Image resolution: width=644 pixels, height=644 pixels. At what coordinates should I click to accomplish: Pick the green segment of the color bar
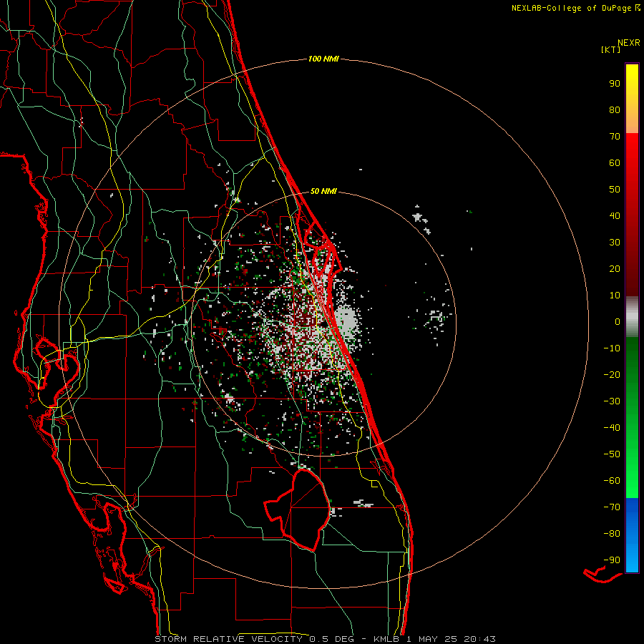point(632,417)
